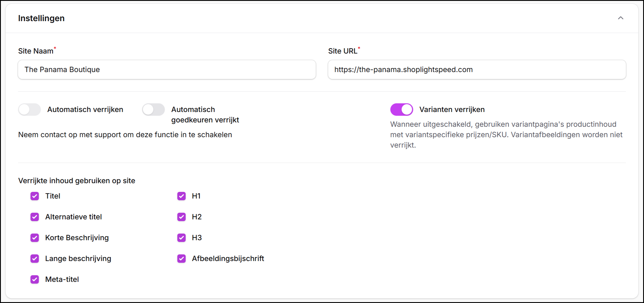Focus the Site Naam input field

[x=166, y=69]
